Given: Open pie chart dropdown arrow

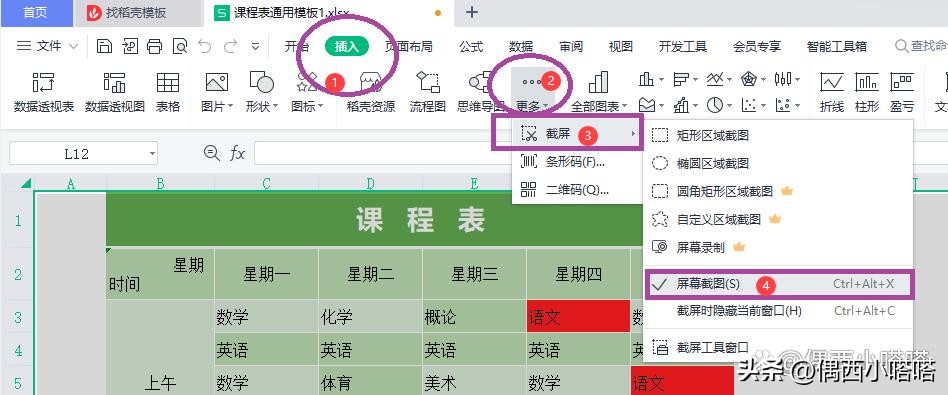Looking at the screenshot, I should [x=729, y=106].
